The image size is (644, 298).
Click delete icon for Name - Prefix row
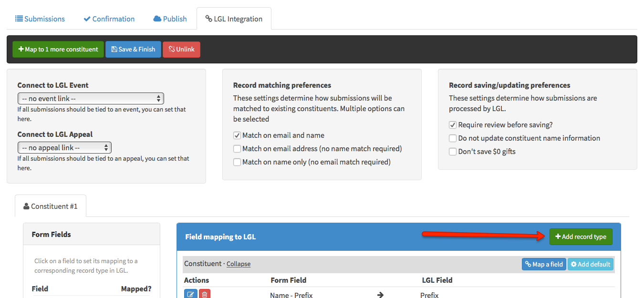point(204,295)
